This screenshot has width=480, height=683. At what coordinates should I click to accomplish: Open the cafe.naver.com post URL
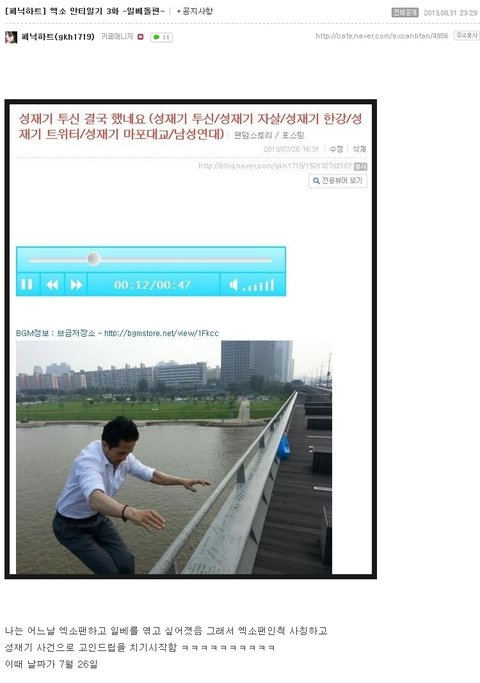(x=382, y=36)
